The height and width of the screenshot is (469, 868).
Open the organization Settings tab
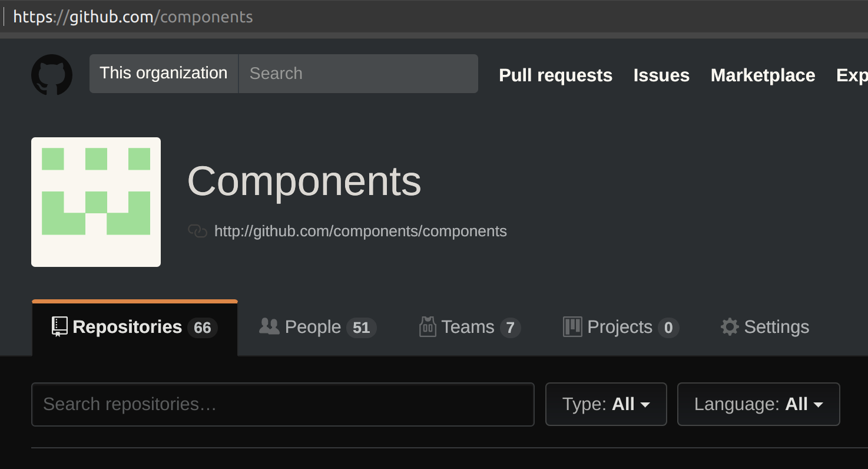click(x=765, y=328)
